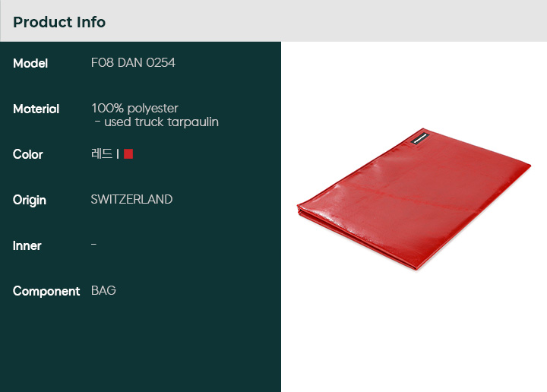Select the model number F08 DAN 0254
This screenshot has height=392, width=547.
[x=133, y=63]
